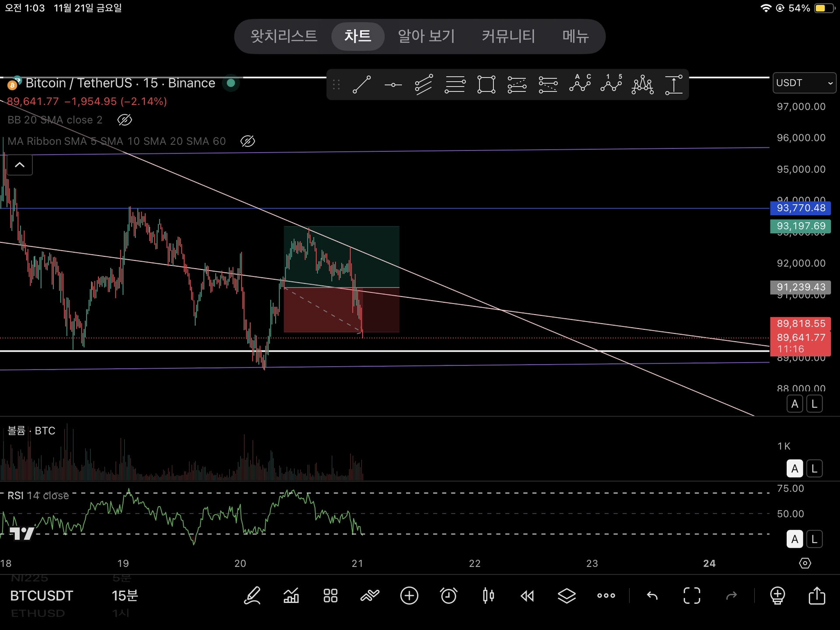840x630 pixels.
Task: Toggle visibility of MA Ribbon indicator
Action: pos(248,141)
